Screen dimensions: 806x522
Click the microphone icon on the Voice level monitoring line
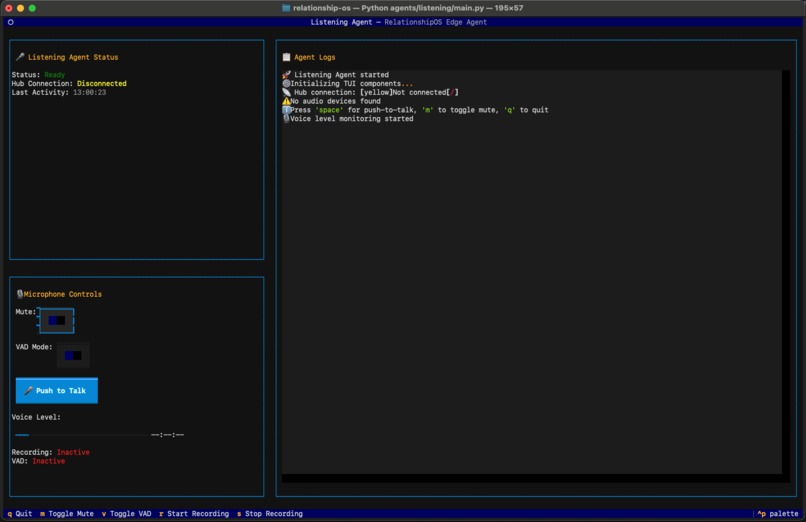point(286,119)
